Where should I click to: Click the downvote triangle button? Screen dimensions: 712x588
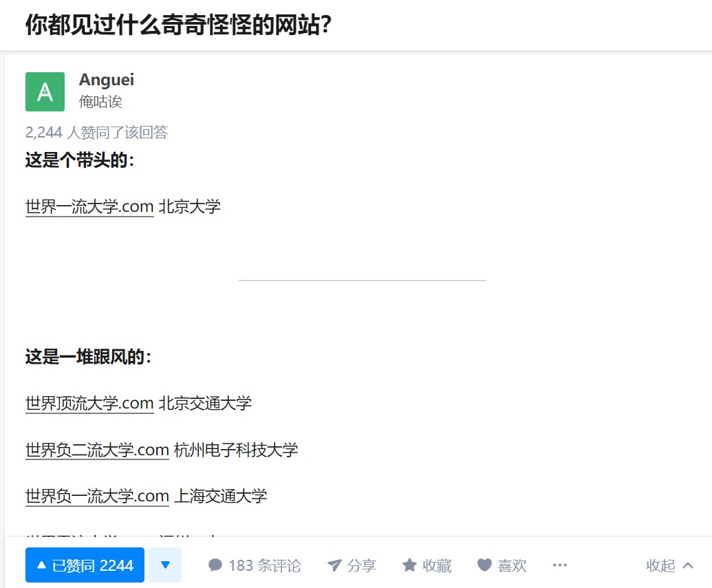tap(165, 565)
